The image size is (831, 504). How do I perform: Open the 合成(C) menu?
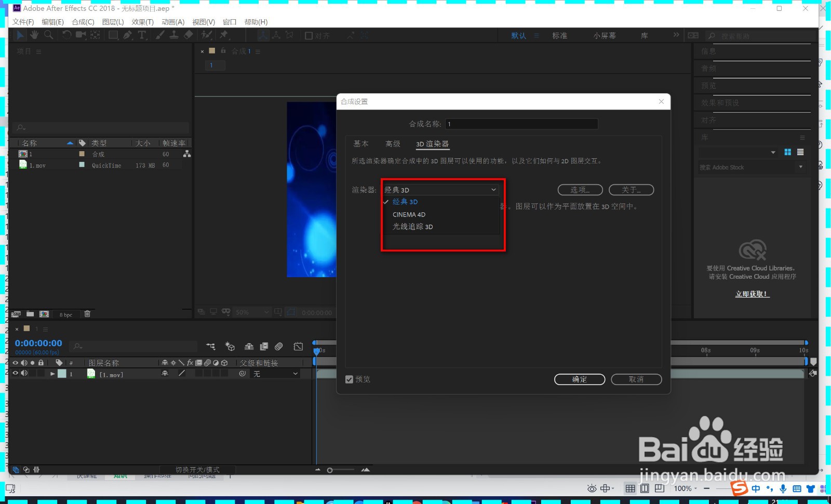click(x=83, y=22)
